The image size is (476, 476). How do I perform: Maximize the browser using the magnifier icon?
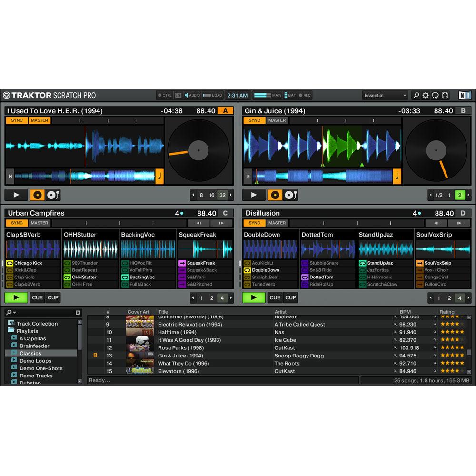coord(416,95)
